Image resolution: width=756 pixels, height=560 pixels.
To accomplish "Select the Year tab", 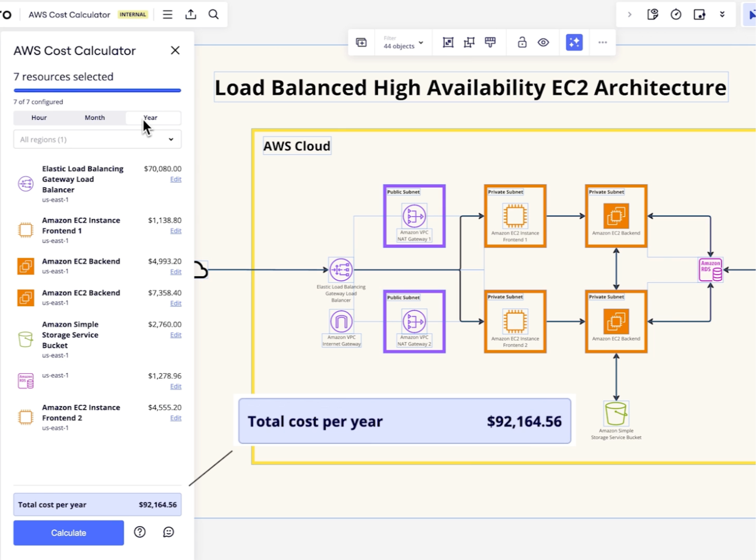I will tap(151, 118).
